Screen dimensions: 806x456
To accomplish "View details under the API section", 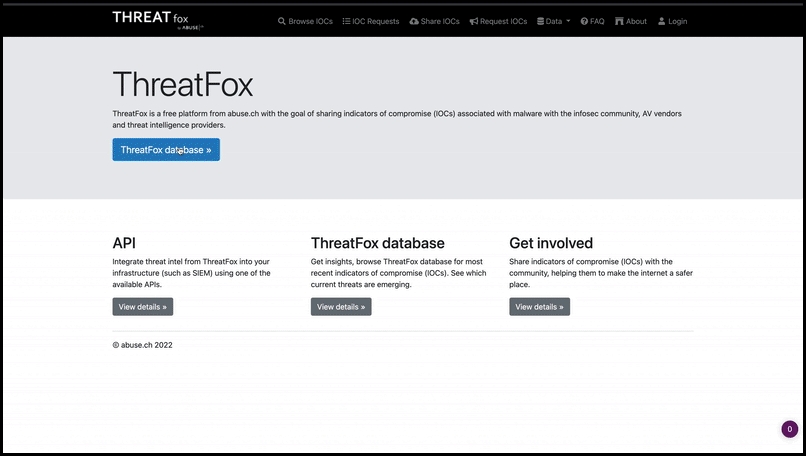I will point(142,307).
